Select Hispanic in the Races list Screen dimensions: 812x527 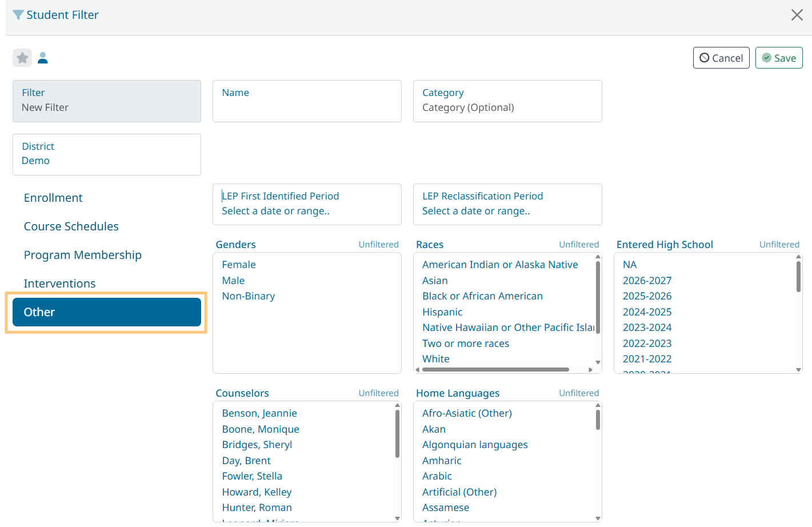coord(442,312)
